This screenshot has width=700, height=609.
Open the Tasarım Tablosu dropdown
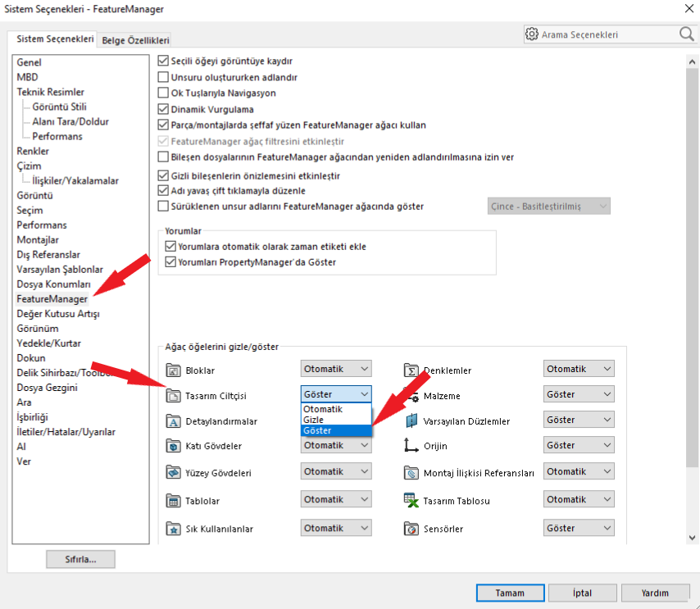click(x=579, y=499)
